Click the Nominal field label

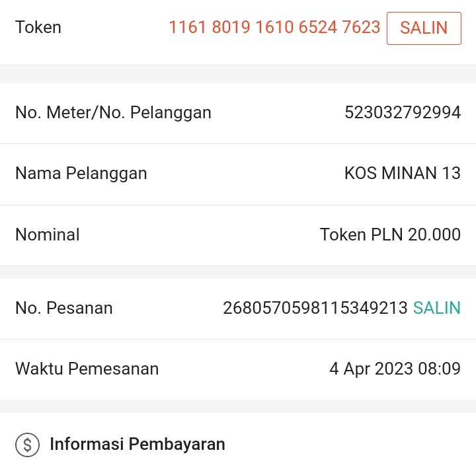pyautogui.click(x=47, y=235)
